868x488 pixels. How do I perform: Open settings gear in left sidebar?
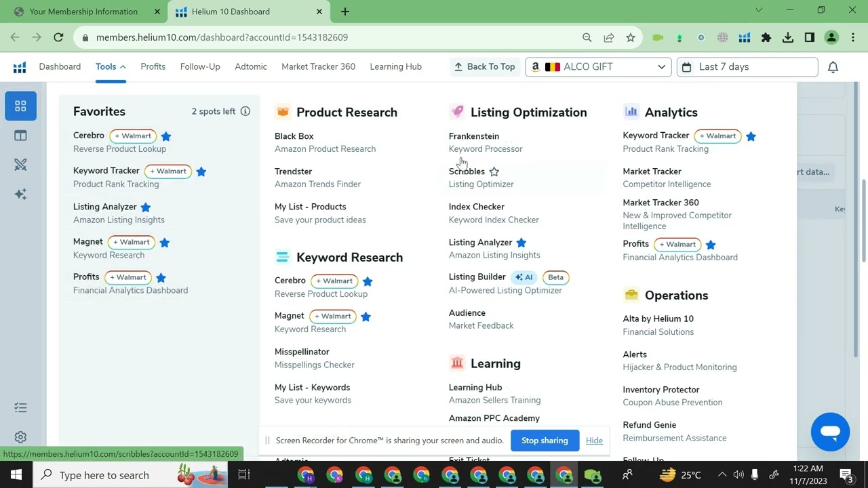click(x=20, y=437)
